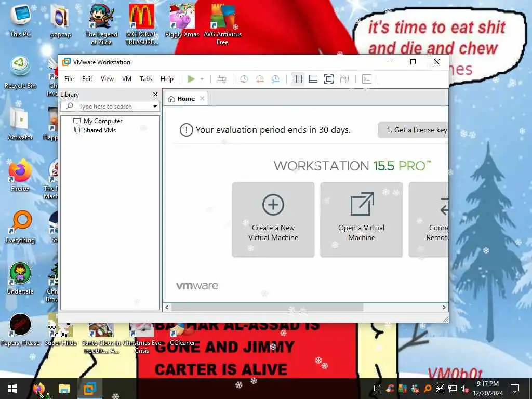Power on the virtual machine with green play button
Viewport: 532px width, 399px height.
point(191,79)
